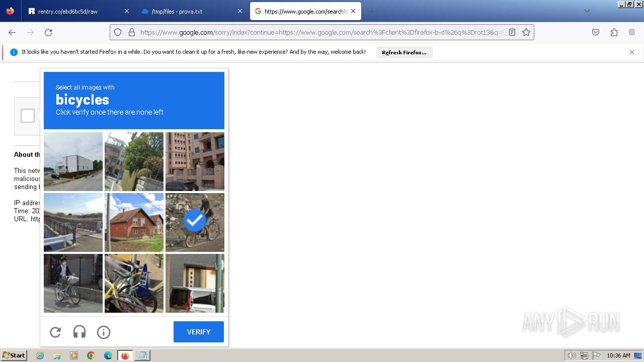Close the rentry.co tab
The image size is (644, 362).
126,11
